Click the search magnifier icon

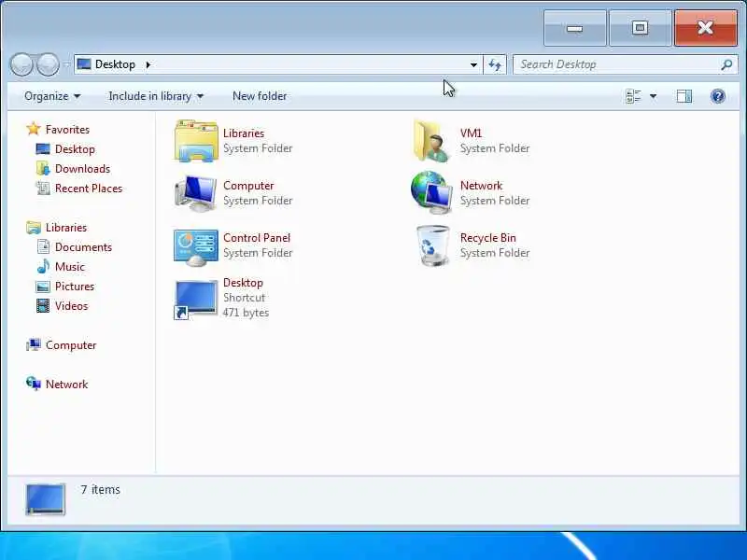(x=726, y=64)
